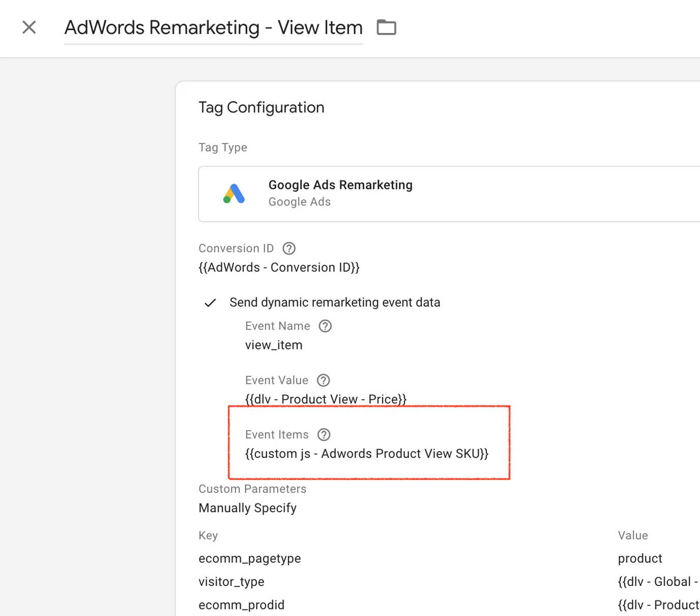Open help icon beside Event Name
The width and height of the screenshot is (700, 616).
325,326
